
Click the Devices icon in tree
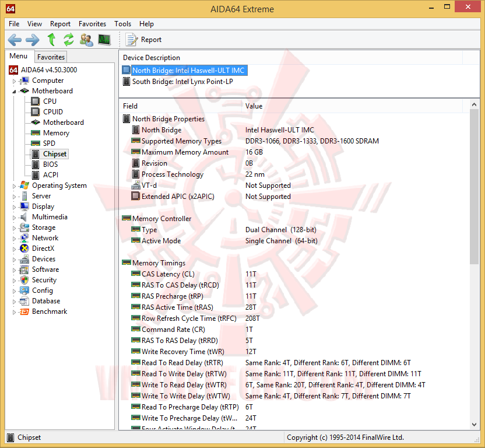click(x=24, y=259)
